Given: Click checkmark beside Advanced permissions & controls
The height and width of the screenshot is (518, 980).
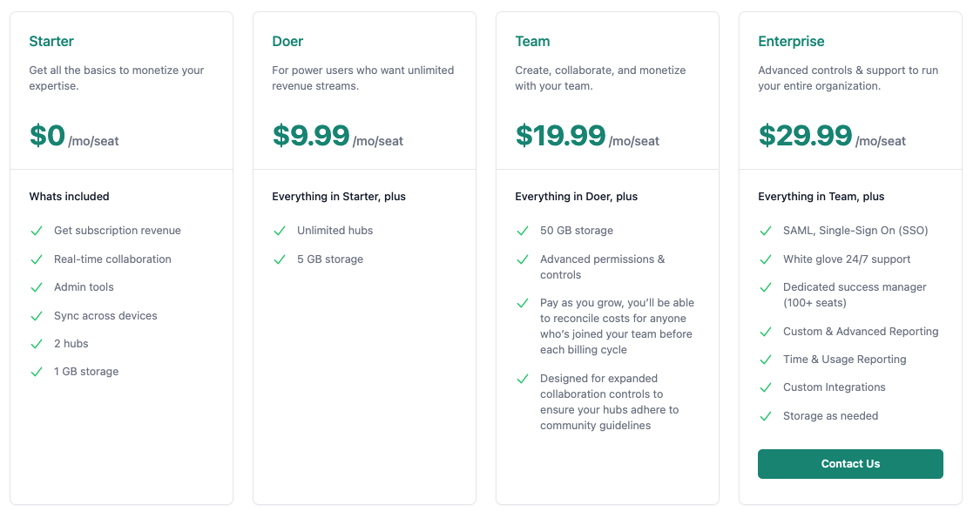Looking at the screenshot, I should 523,259.
